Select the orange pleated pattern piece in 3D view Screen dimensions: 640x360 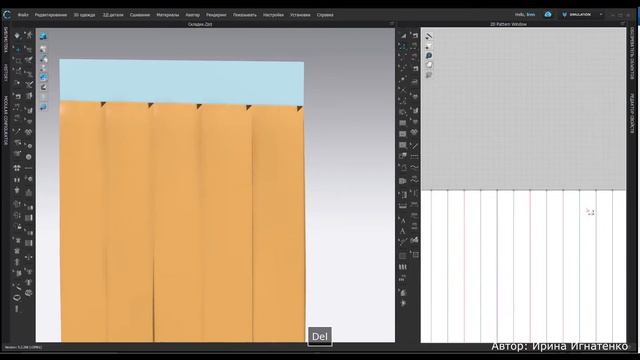pos(182,222)
